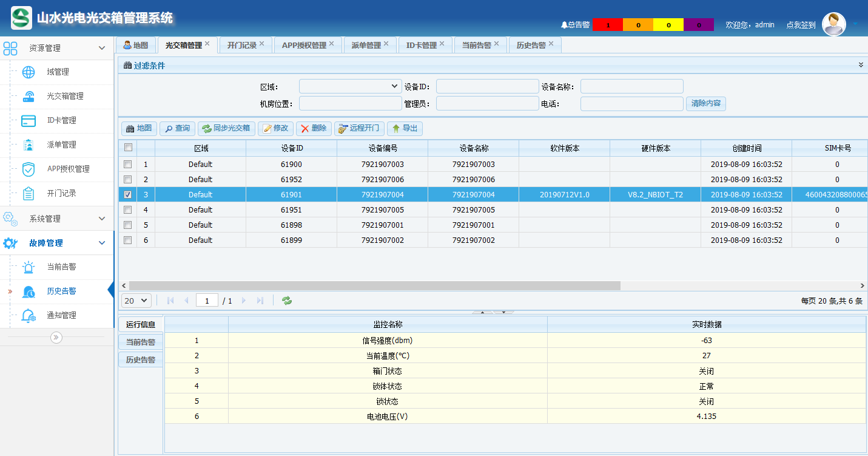868x456 pixels.
Task: Check the checkbox for row 1
Action: click(127, 165)
